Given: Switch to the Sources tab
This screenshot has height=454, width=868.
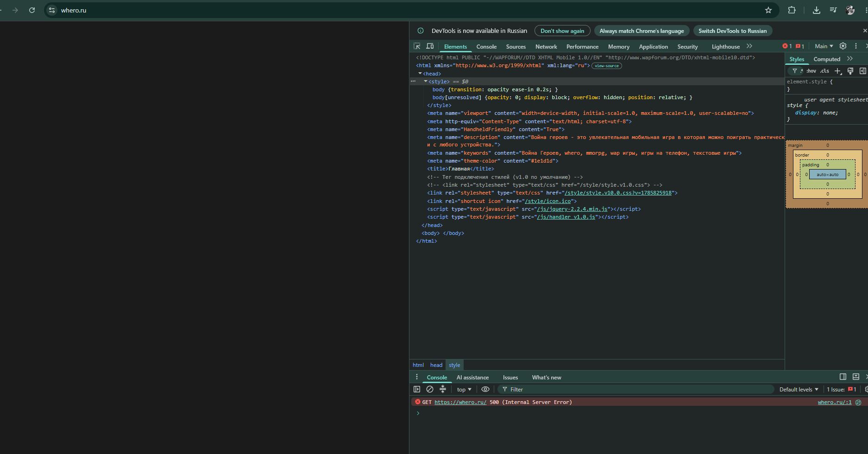Looking at the screenshot, I should click(x=516, y=46).
